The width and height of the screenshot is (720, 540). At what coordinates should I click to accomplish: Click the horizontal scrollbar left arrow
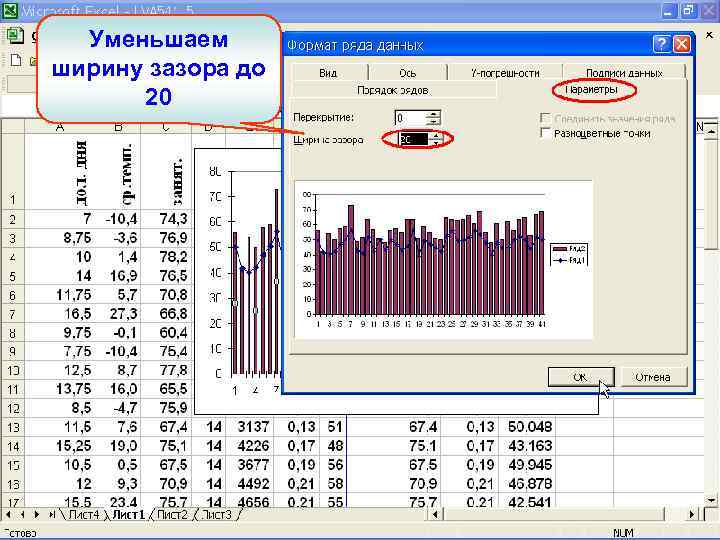(436, 515)
